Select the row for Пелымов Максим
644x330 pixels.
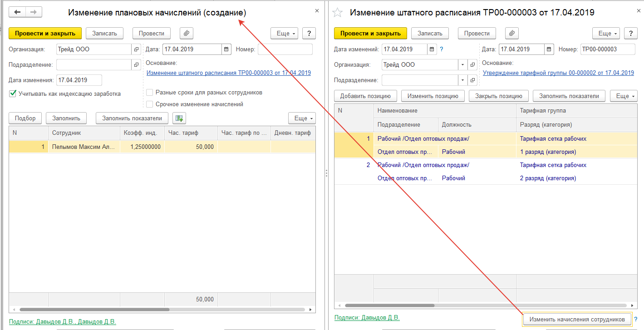pyautogui.click(x=162, y=147)
